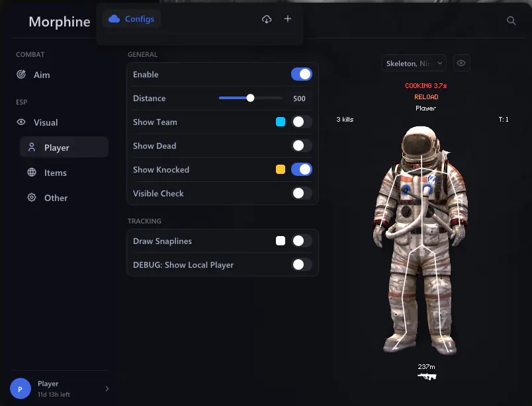Click the cloud Configs icon
This screenshot has width=532, height=406.
point(114,19)
